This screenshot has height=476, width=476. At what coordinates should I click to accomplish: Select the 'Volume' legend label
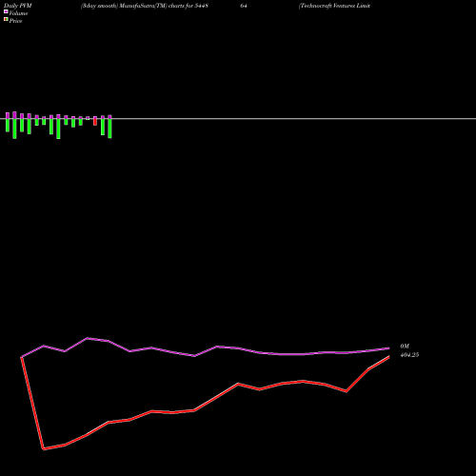[x=18, y=13]
